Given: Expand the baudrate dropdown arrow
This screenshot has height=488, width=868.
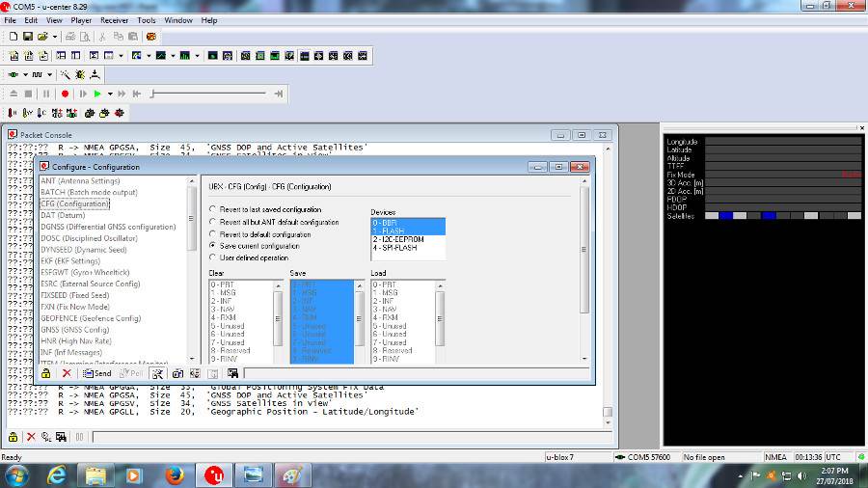Looking at the screenshot, I should click(50, 74).
